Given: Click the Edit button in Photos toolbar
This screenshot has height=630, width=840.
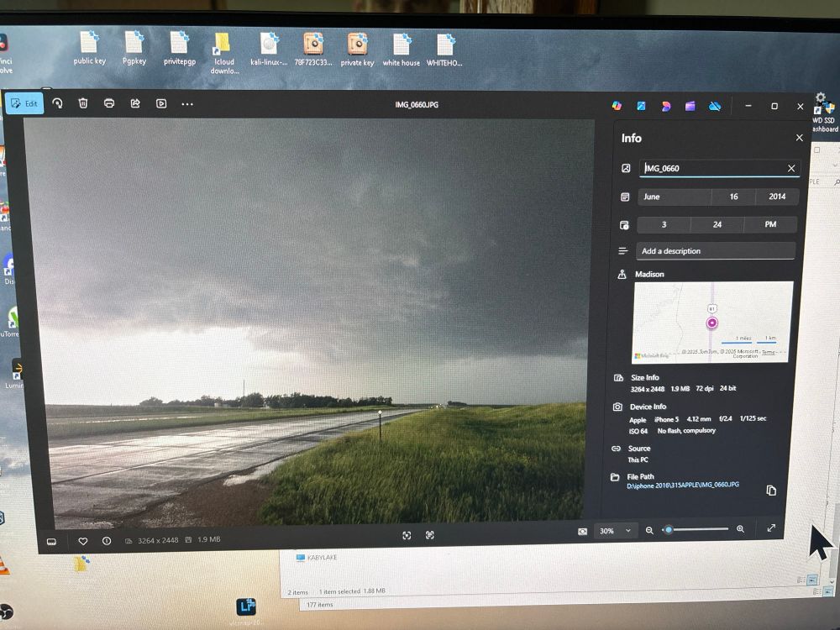Looking at the screenshot, I should [x=24, y=103].
